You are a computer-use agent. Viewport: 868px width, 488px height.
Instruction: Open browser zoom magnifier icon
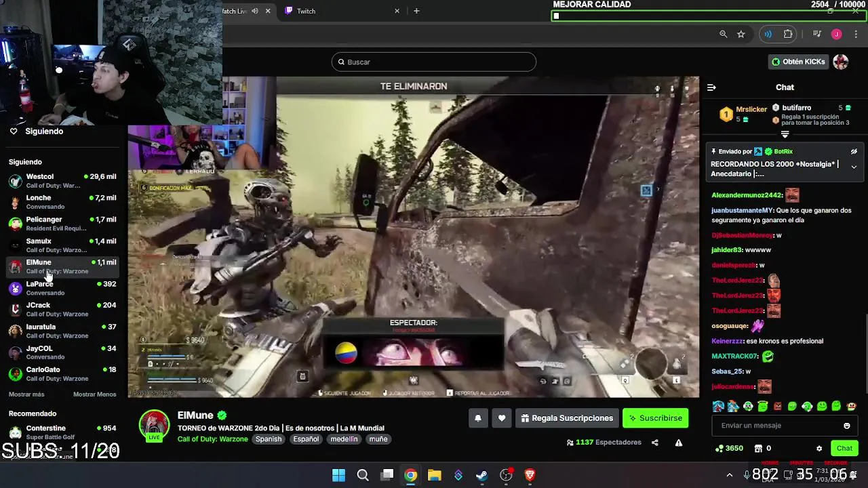coord(723,34)
